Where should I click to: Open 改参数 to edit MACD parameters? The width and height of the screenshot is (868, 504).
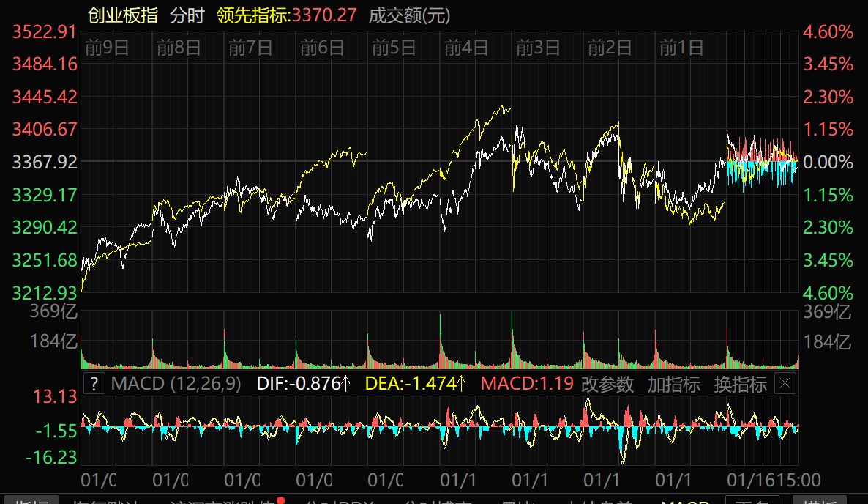(607, 384)
